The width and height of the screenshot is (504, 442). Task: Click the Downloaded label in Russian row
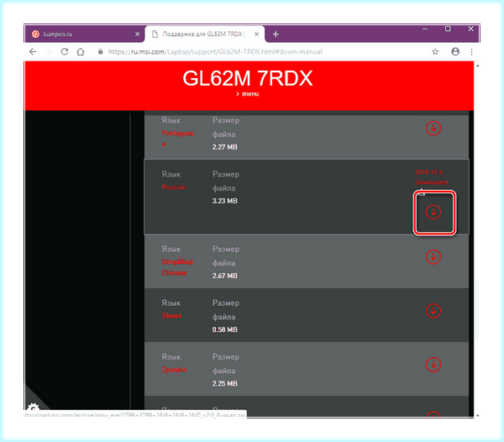(x=432, y=182)
